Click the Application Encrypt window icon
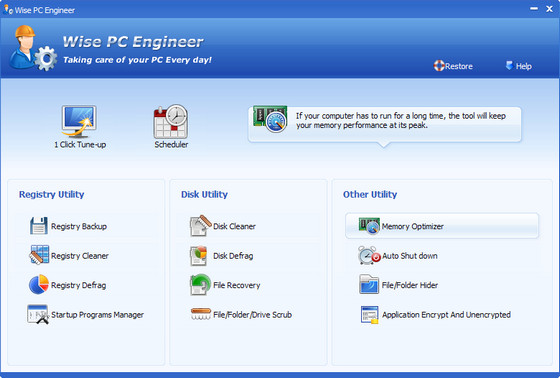560x378 pixels. (x=370, y=314)
